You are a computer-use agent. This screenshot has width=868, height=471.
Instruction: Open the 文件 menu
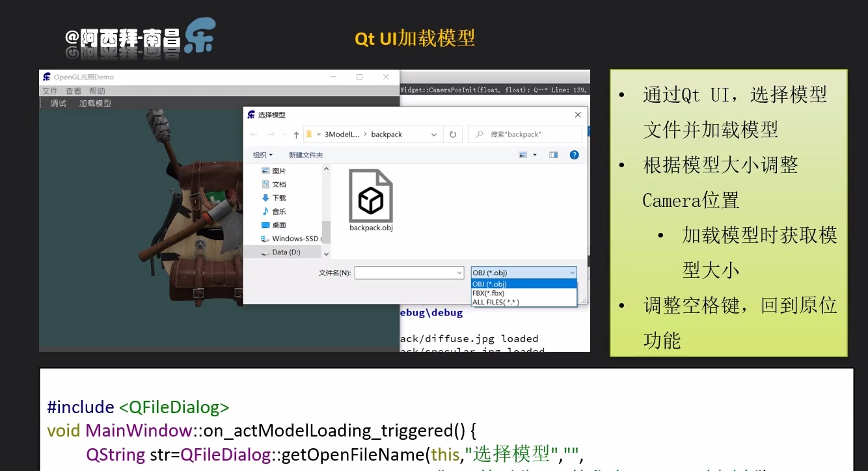50,90
